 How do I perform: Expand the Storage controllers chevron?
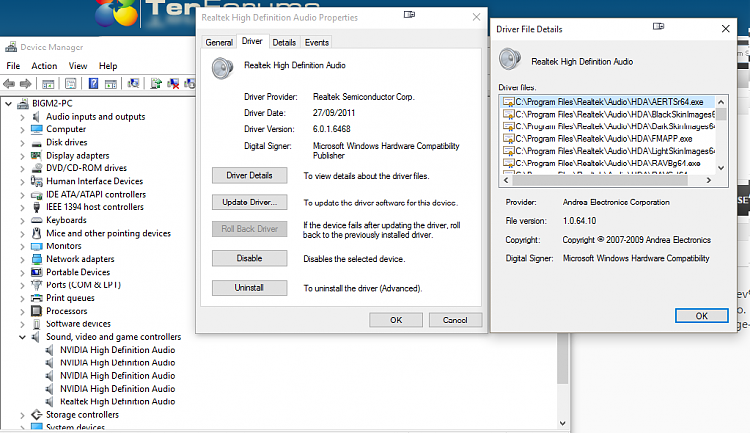pyautogui.click(x=22, y=415)
